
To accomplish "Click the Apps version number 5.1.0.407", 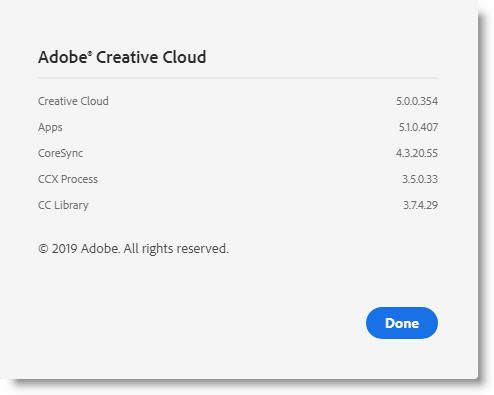I will [418, 127].
